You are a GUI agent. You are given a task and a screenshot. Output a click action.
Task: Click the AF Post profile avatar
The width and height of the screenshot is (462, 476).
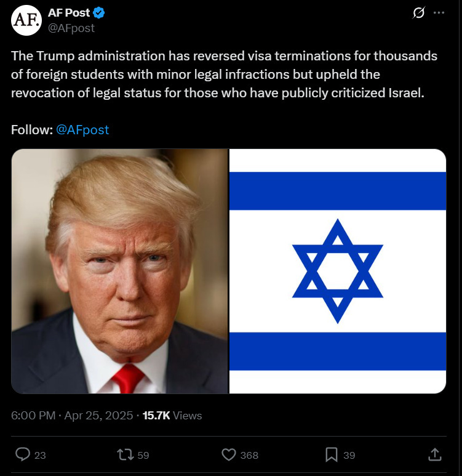click(x=26, y=20)
